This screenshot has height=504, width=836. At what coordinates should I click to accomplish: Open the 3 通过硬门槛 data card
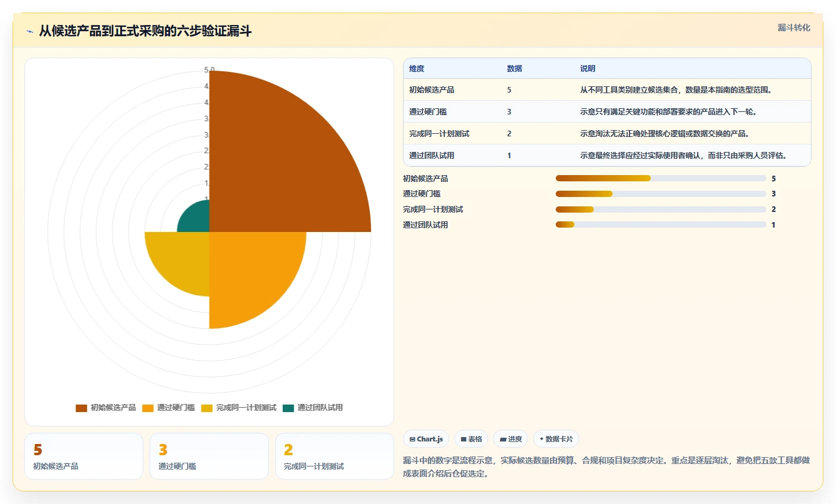[209, 456]
